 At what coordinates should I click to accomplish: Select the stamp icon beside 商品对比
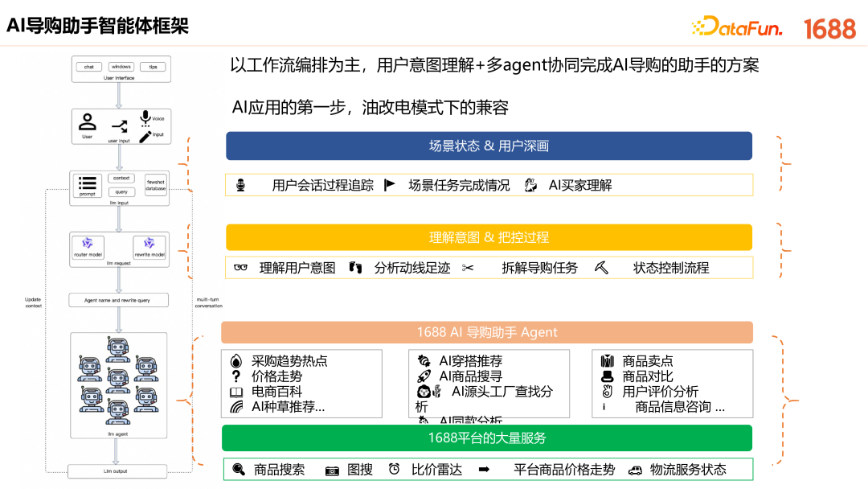pos(608,376)
